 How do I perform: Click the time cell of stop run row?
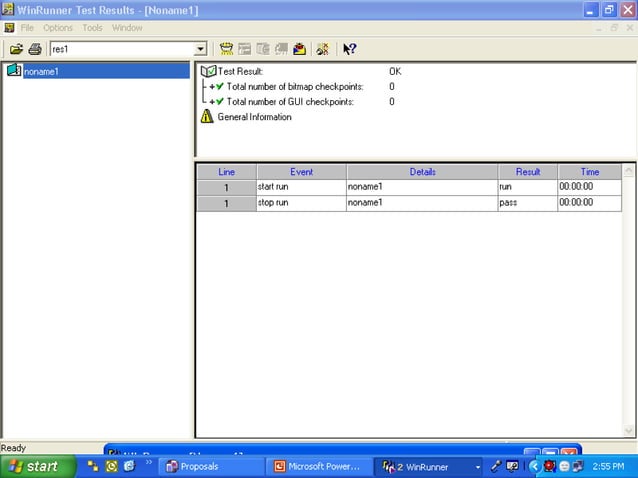tap(590, 203)
